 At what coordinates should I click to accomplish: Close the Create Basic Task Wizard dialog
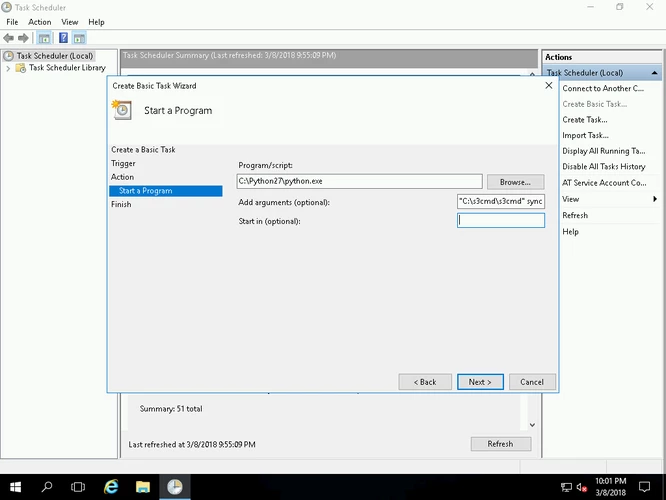tap(549, 85)
